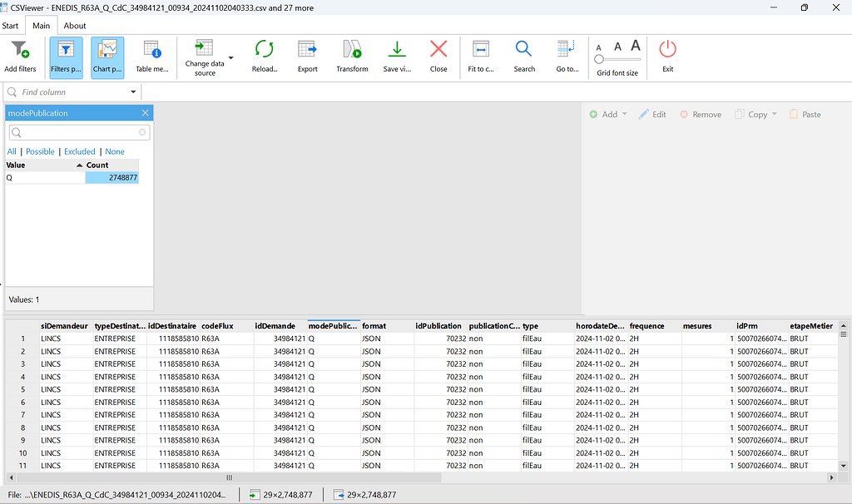
Task: Click the Find column input field
Action: point(71,91)
